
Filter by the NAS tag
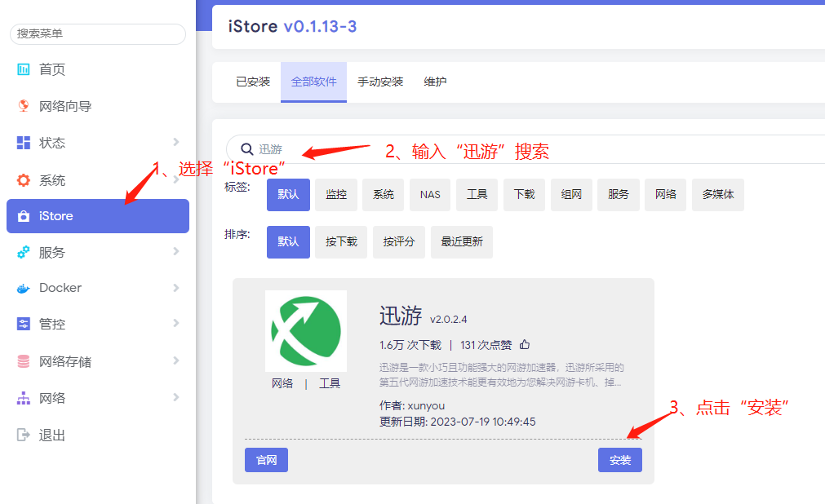pos(430,195)
